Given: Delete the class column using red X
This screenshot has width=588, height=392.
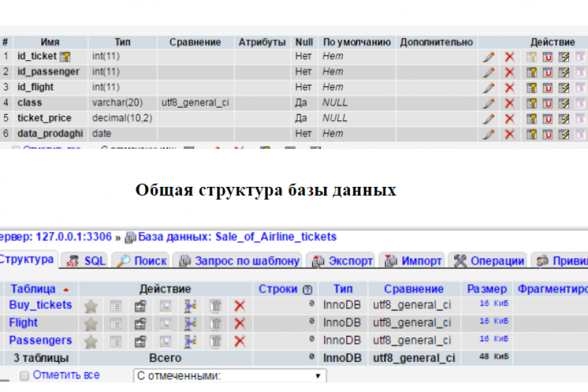Looking at the screenshot, I should (x=509, y=103).
